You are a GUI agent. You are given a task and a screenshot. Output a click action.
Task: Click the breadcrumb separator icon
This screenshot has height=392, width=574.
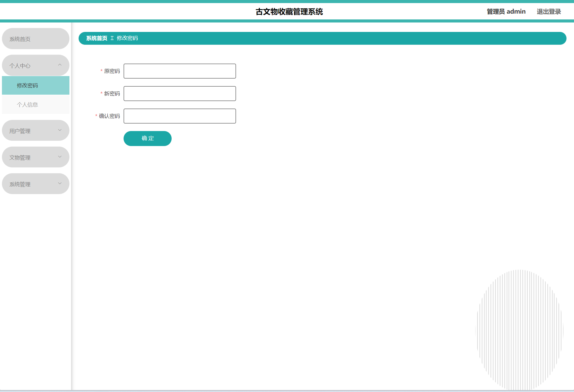click(x=112, y=38)
